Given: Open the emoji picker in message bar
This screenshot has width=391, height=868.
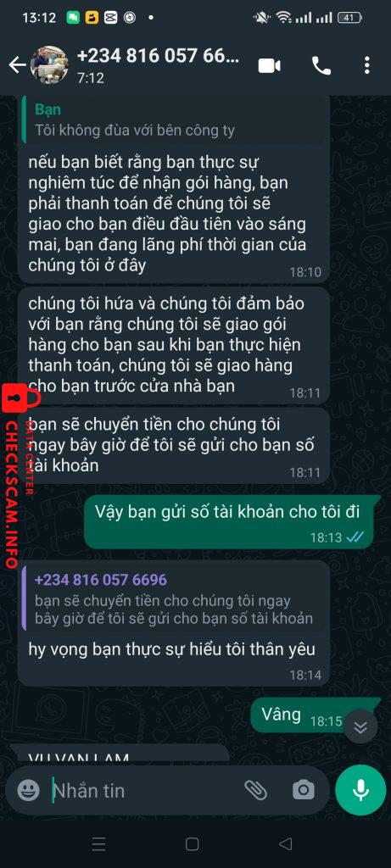Looking at the screenshot, I should (x=28, y=790).
